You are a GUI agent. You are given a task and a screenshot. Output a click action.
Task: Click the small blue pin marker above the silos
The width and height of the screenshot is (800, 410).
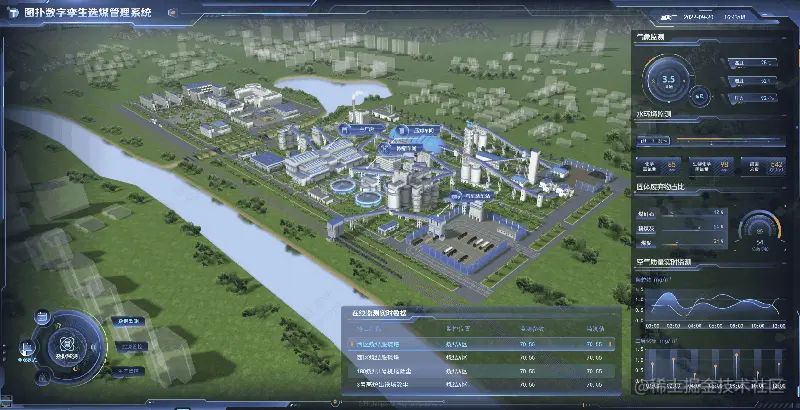(469, 123)
